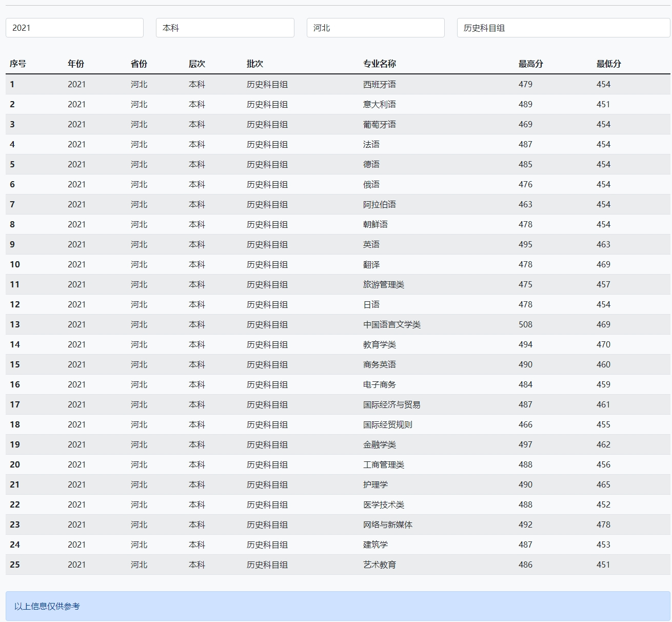Select the 网络与新媒体 major cell
672x622 pixels.
point(388,524)
